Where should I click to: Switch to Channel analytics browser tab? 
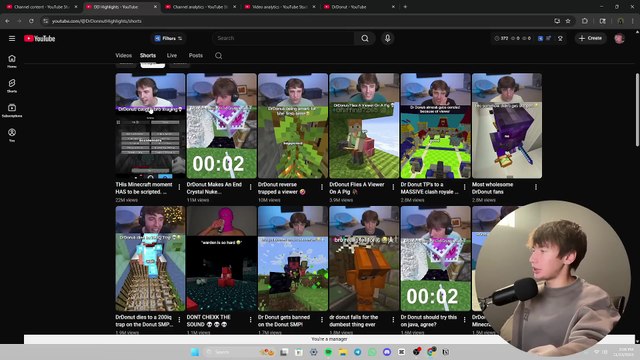point(201,7)
